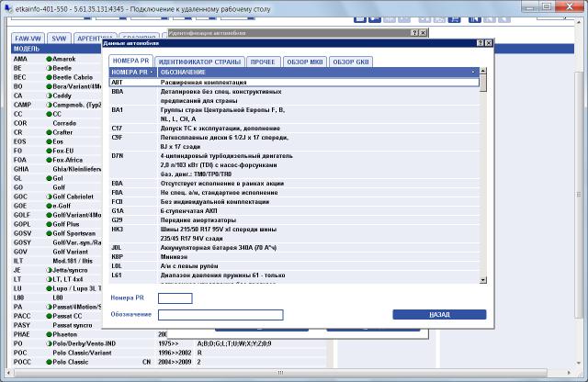Switch to the НОМЕРА PR tab
This screenshot has width=588, height=382.
130,61
